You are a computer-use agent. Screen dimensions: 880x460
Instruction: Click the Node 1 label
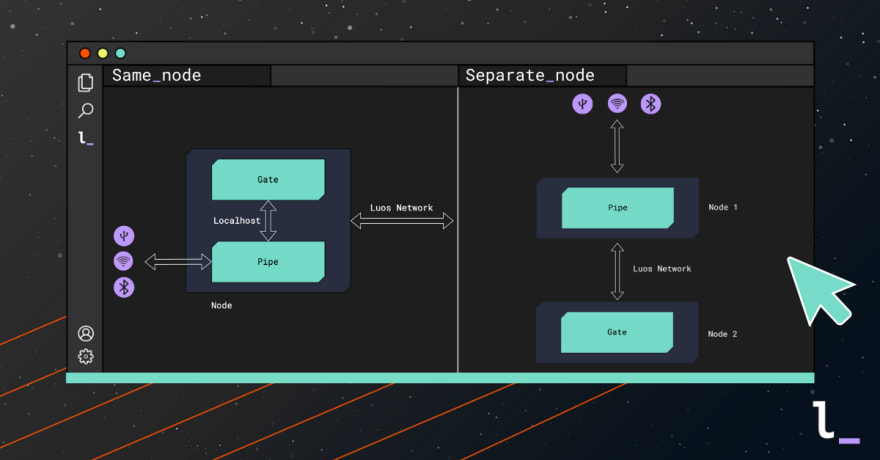pyautogui.click(x=723, y=208)
